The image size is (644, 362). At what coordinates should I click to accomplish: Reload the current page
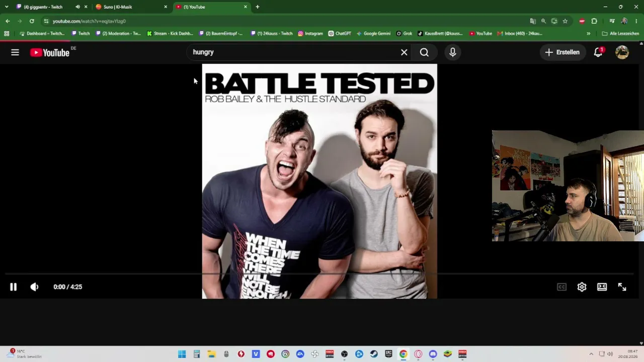(x=32, y=21)
